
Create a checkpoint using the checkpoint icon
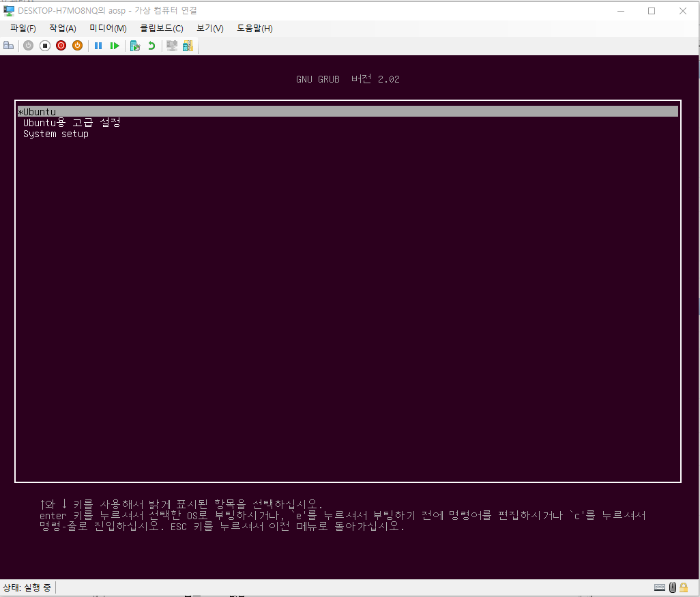(135, 46)
